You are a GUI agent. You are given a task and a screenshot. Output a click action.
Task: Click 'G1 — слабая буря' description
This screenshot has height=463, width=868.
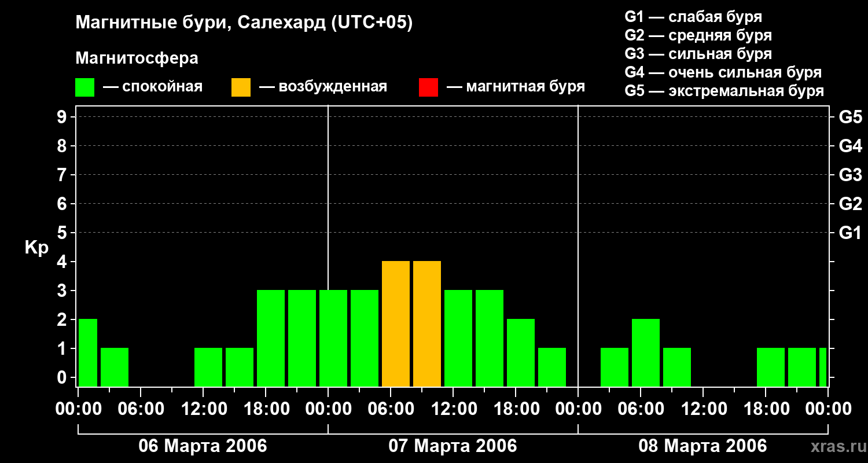(693, 17)
